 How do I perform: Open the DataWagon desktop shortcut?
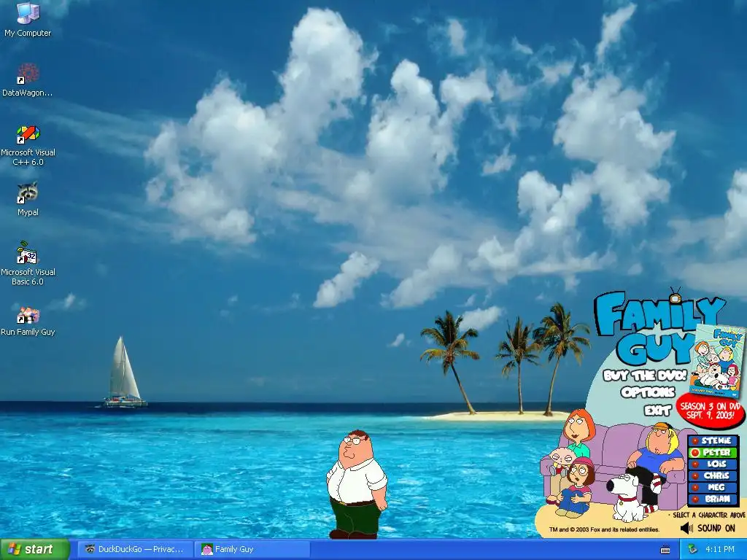28,79
